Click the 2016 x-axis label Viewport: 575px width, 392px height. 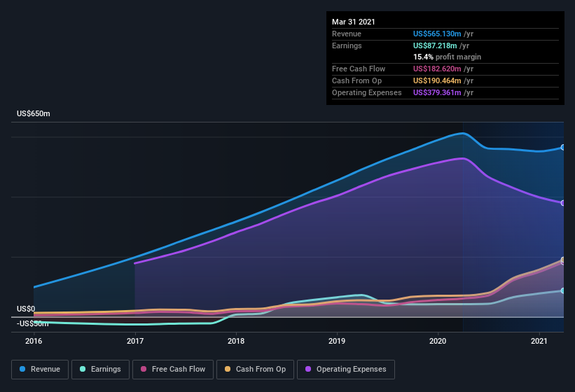34,341
